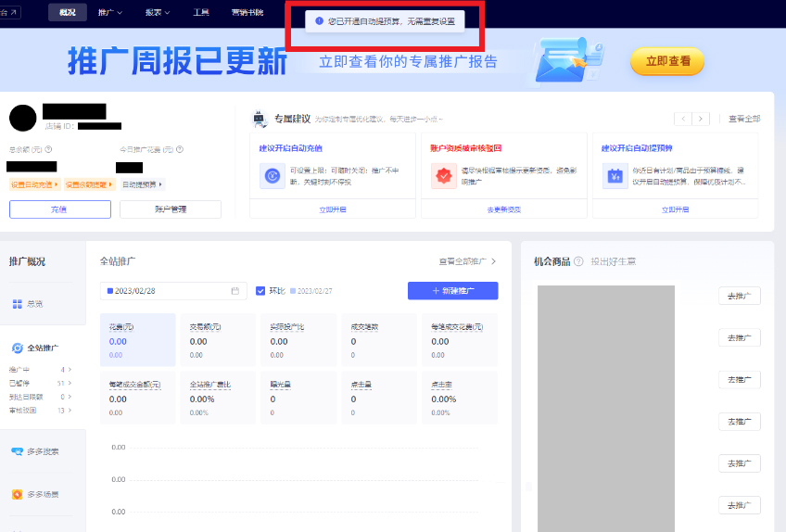Select the 成交笔数 metric card
Image resolution: width=786 pixels, height=532 pixels.
379,340
